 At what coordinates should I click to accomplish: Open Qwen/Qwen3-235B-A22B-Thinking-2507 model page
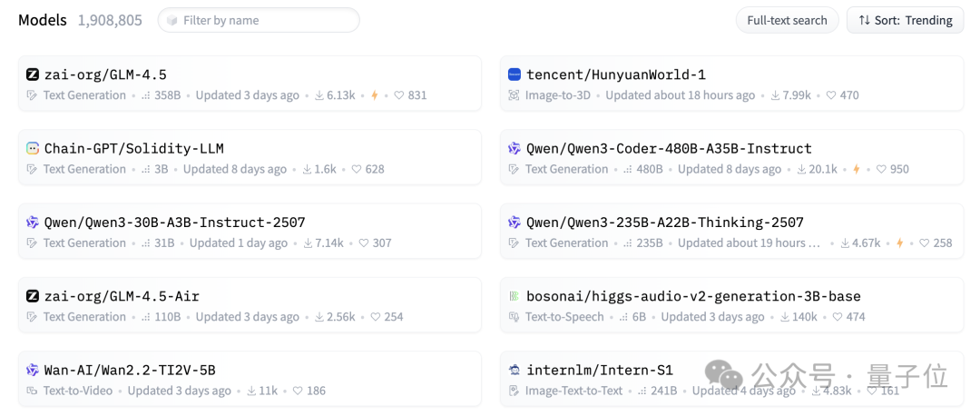(665, 223)
